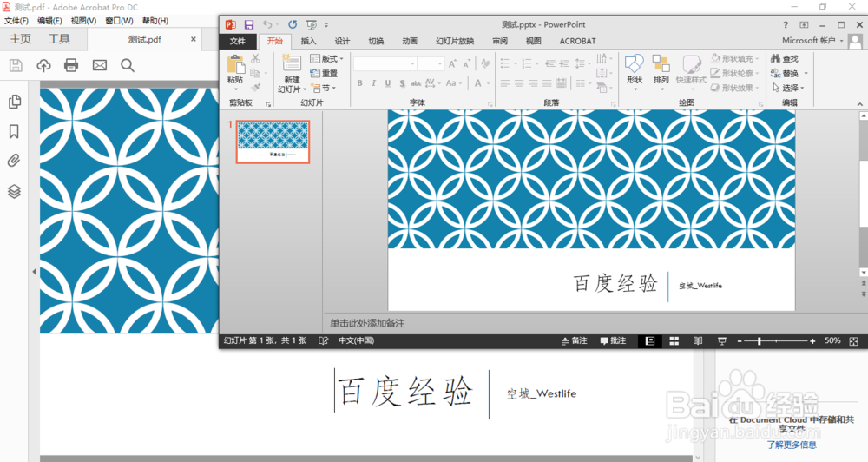Screen dimensions: 868x462
Task: Click the Paste clipboard icon
Action: coord(236,65)
